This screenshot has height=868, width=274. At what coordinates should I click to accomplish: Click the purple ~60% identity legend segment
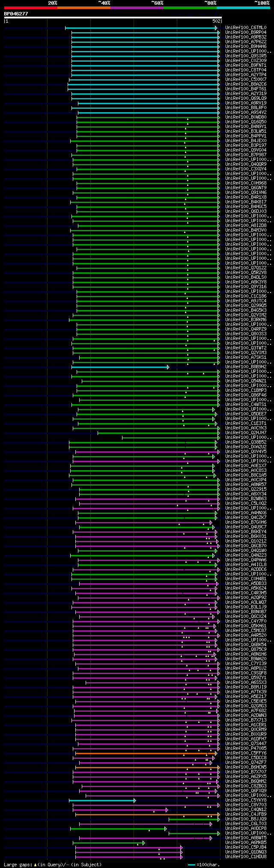137,8
